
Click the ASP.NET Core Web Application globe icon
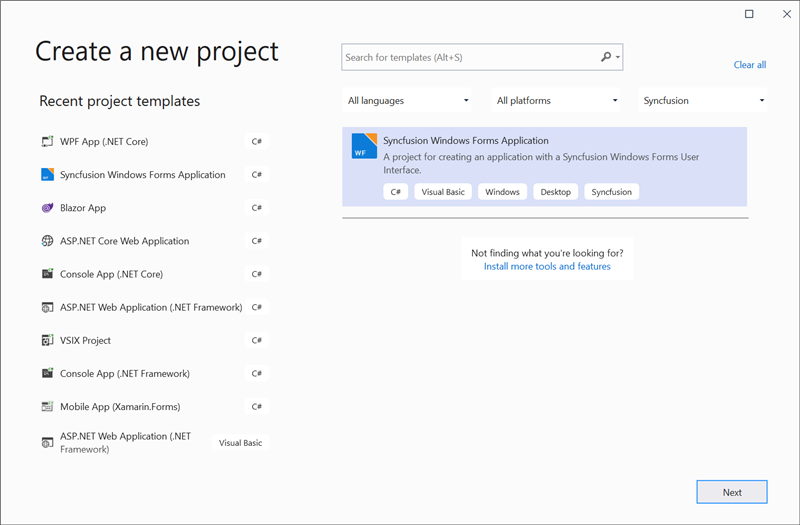click(x=47, y=241)
